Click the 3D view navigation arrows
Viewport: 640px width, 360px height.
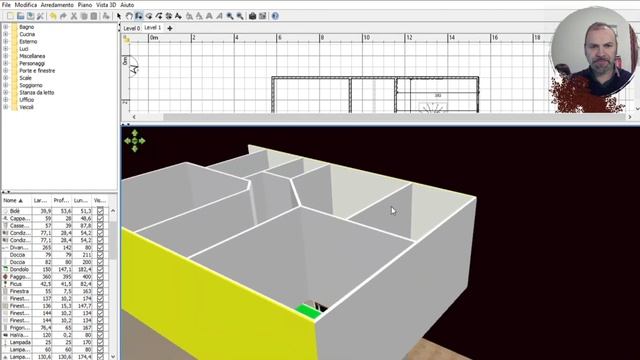135,141
